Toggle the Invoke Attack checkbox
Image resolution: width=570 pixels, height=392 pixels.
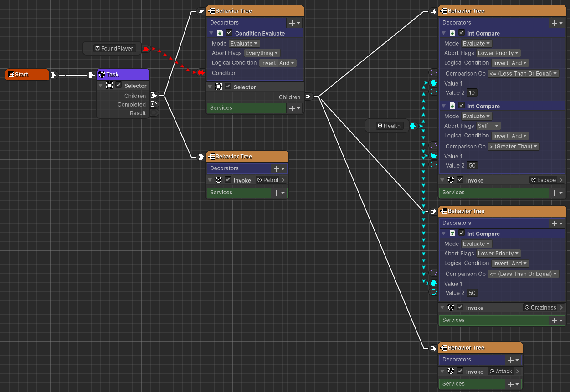pos(461,371)
